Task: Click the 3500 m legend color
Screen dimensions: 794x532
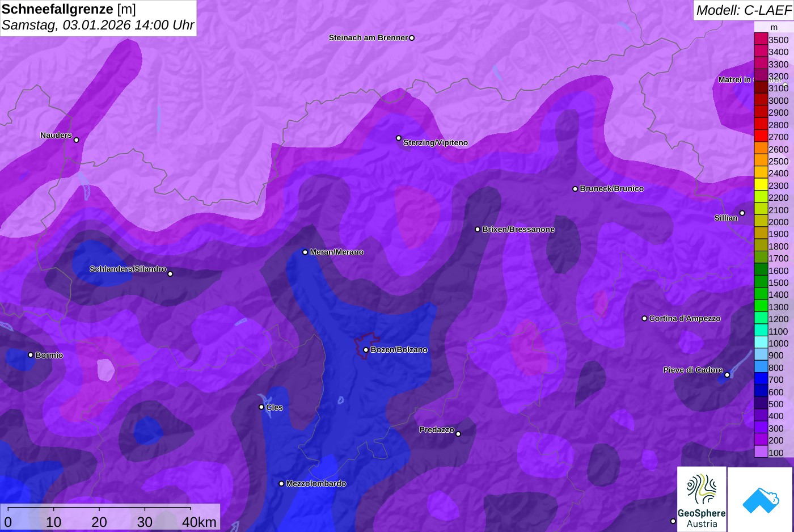Action: [x=761, y=40]
